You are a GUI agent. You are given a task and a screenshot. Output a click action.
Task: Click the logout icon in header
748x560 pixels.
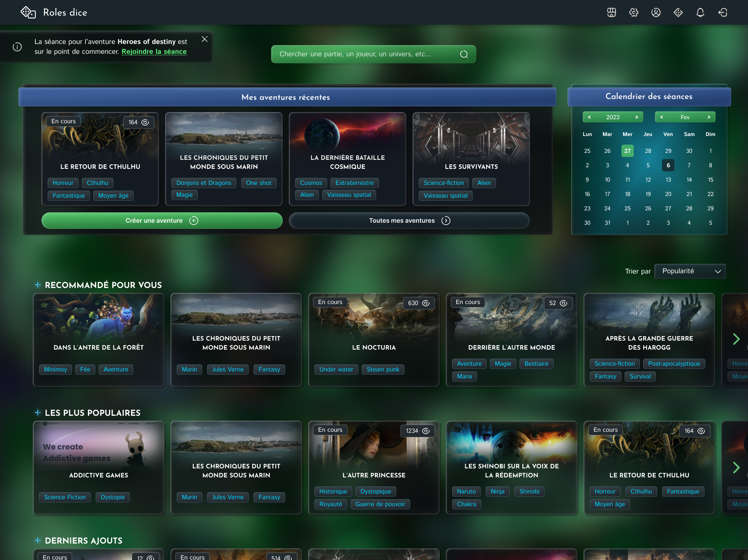pos(723,12)
